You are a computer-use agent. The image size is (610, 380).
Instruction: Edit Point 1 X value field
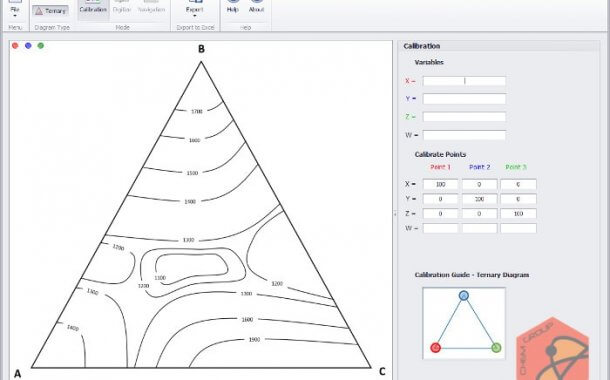(x=440, y=184)
